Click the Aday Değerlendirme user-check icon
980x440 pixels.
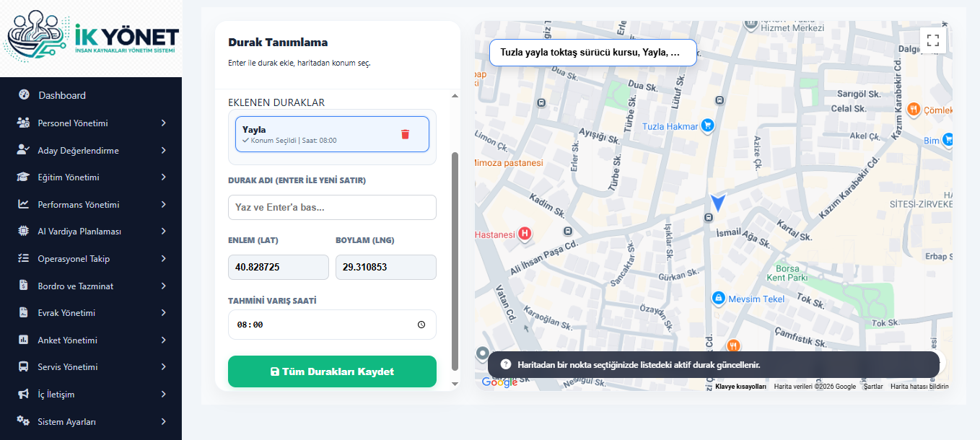point(24,150)
